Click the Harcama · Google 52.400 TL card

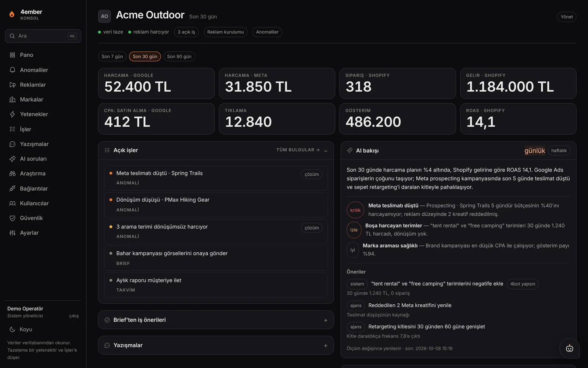pos(156,83)
